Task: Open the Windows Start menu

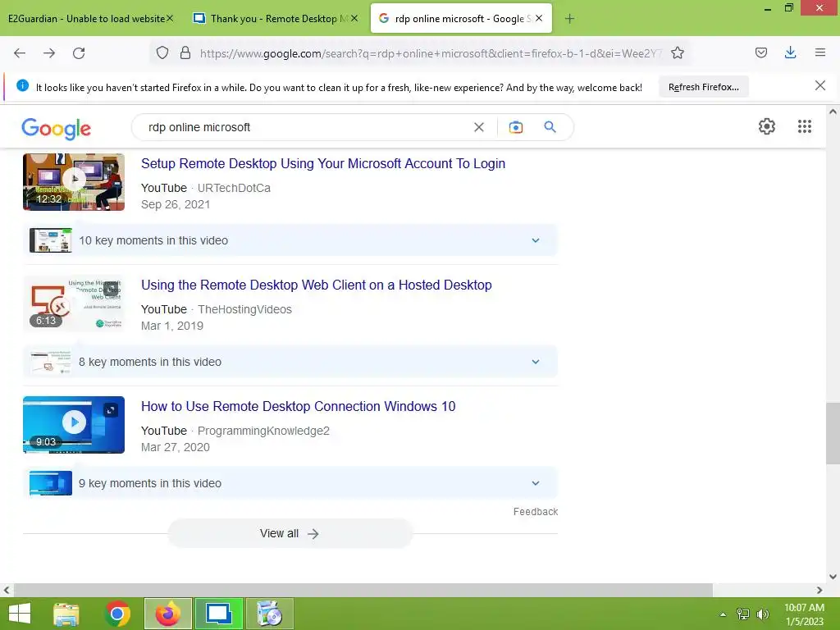Action: (x=20, y=614)
